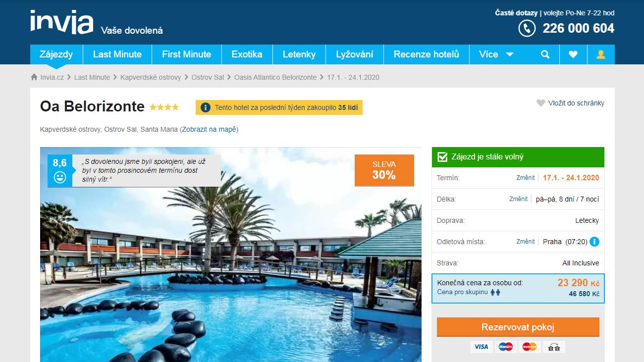Click the heart icon of Vložit do schránky
This screenshot has height=362, width=644.
point(541,103)
